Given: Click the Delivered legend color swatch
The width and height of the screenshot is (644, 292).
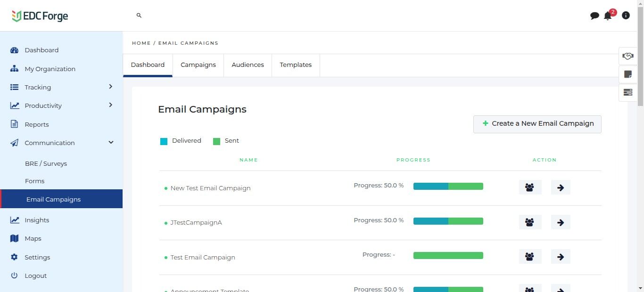Looking at the screenshot, I should click(164, 141).
